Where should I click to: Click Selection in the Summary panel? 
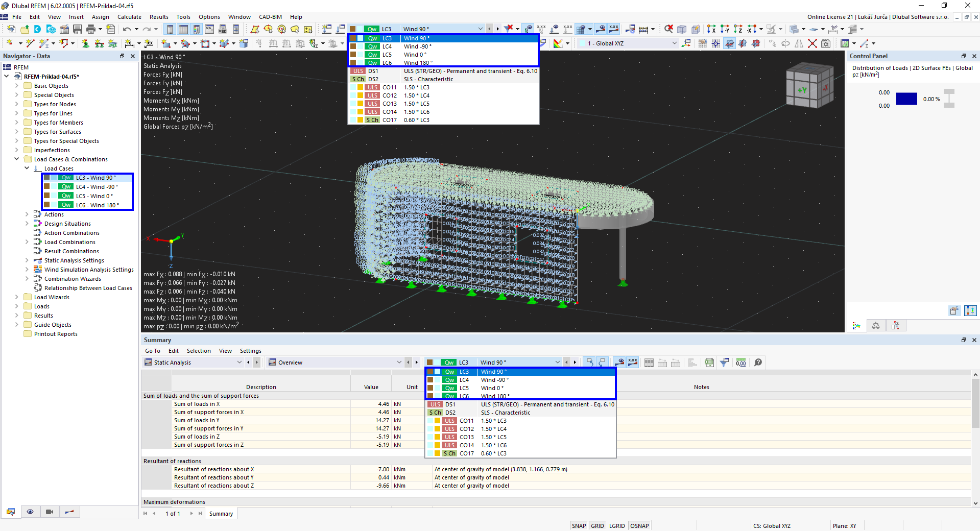tap(199, 351)
